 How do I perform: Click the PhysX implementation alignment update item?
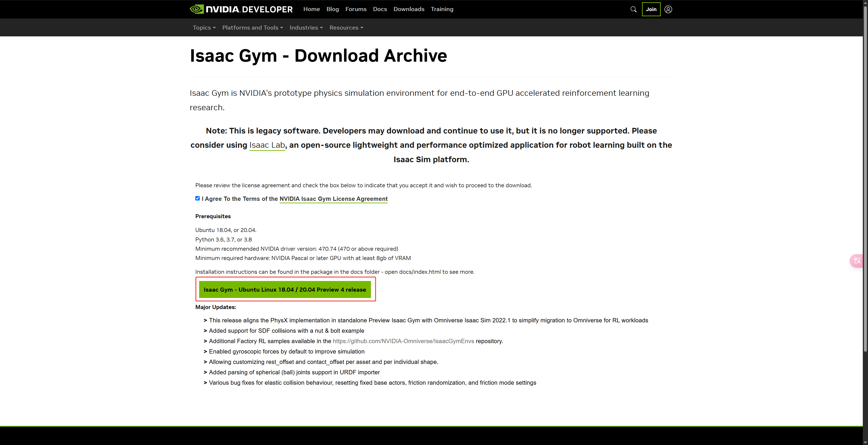coord(428,321)
